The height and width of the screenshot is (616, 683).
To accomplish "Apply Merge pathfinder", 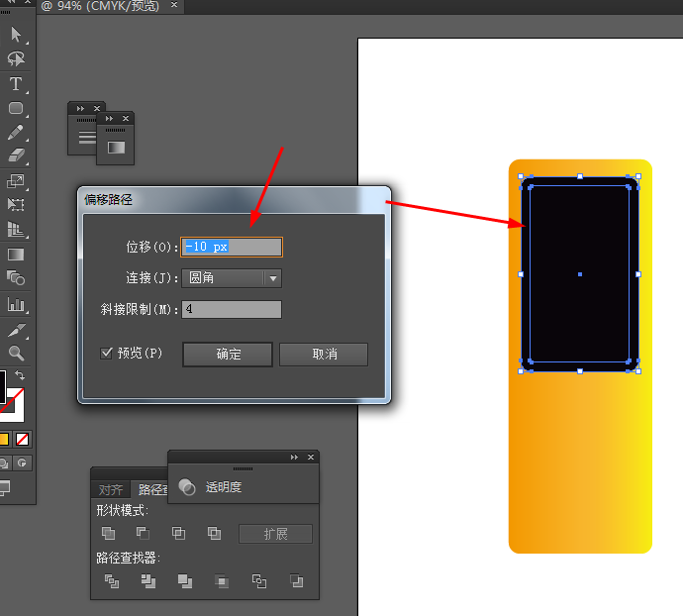I will (185, 581).
